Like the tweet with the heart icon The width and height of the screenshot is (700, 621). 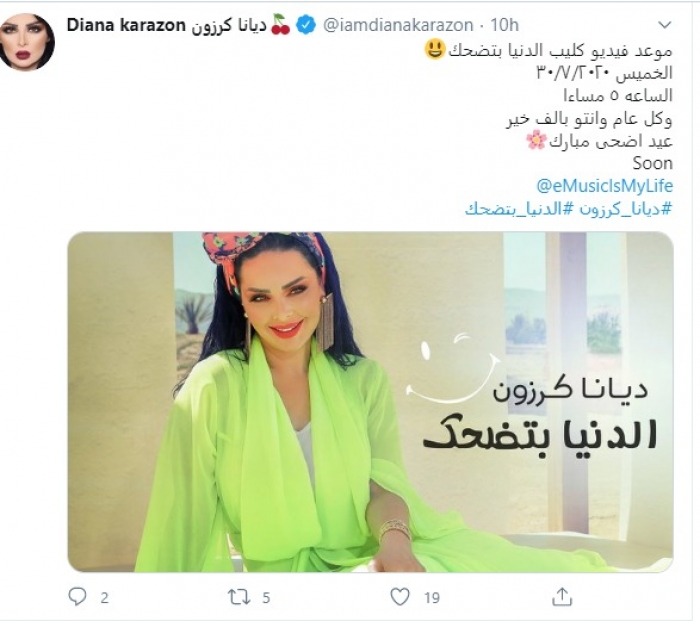pos(400,597)
